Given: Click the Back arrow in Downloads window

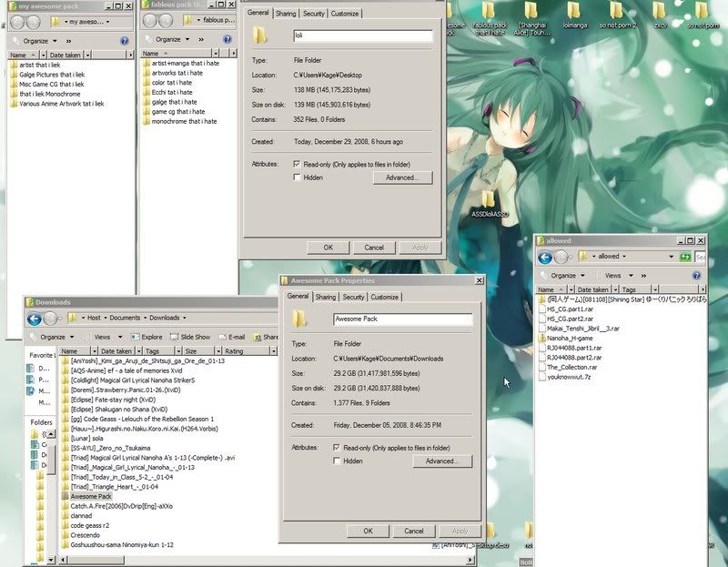Looking at the screenshot, I should [35, 319].
